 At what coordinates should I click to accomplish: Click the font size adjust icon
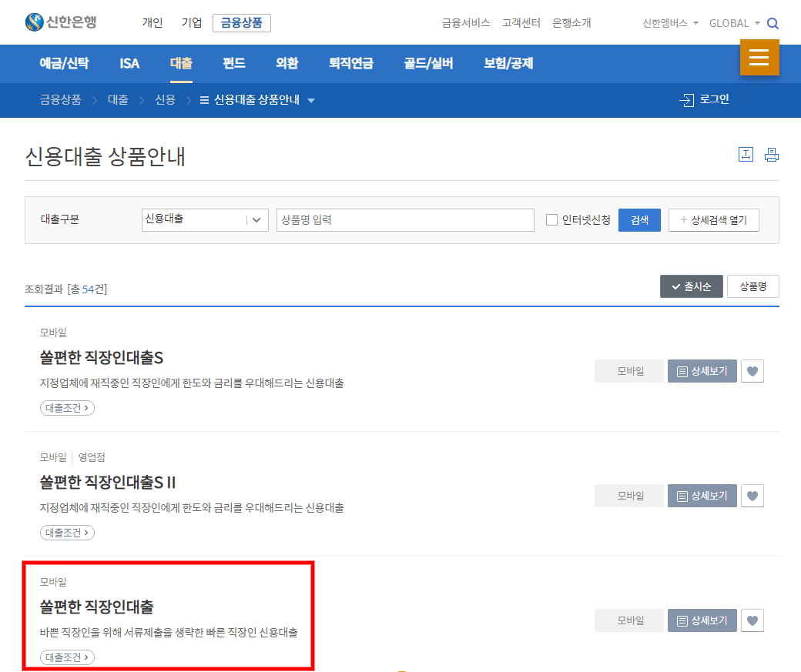(746, 154)
